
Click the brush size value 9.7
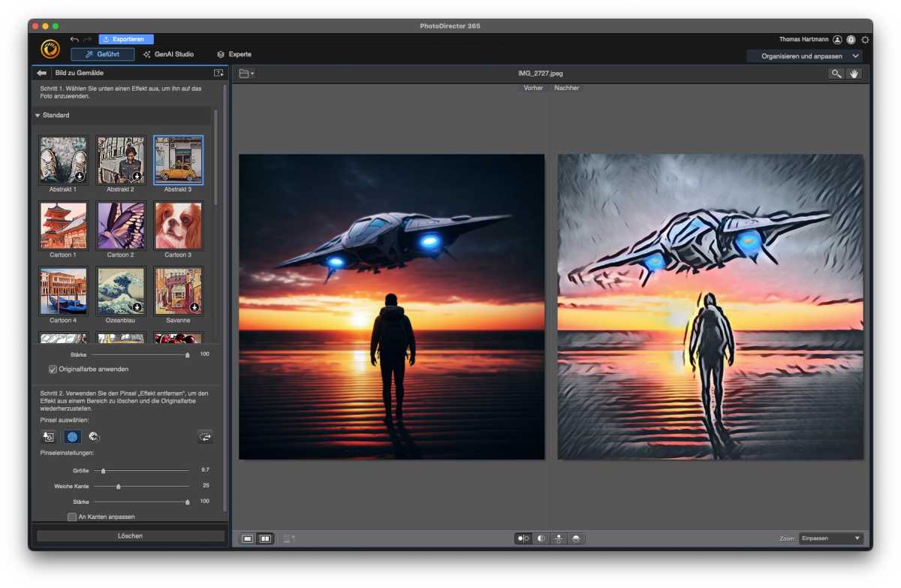point(205,470)
